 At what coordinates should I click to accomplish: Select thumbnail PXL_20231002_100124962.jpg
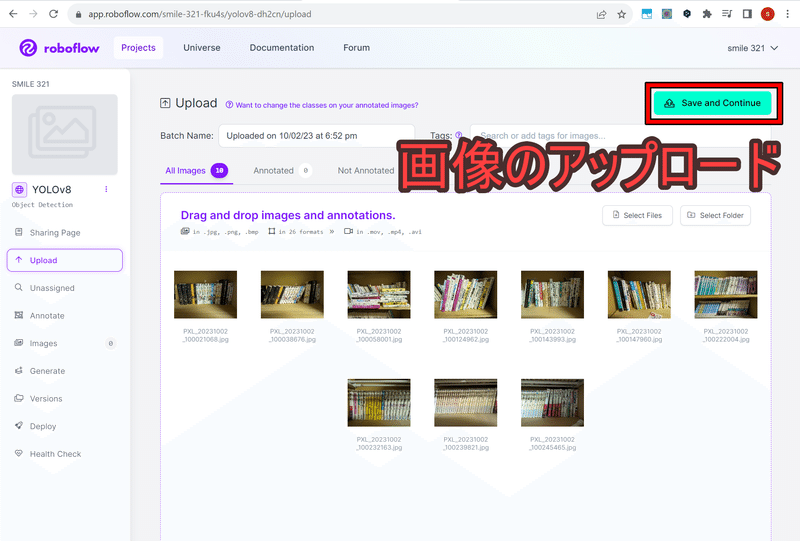tap(466, 294)
